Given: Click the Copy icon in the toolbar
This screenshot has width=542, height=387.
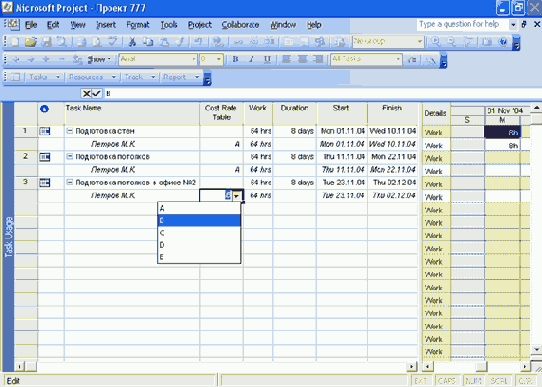Looking at the screenshot, I should pos(148,42).
